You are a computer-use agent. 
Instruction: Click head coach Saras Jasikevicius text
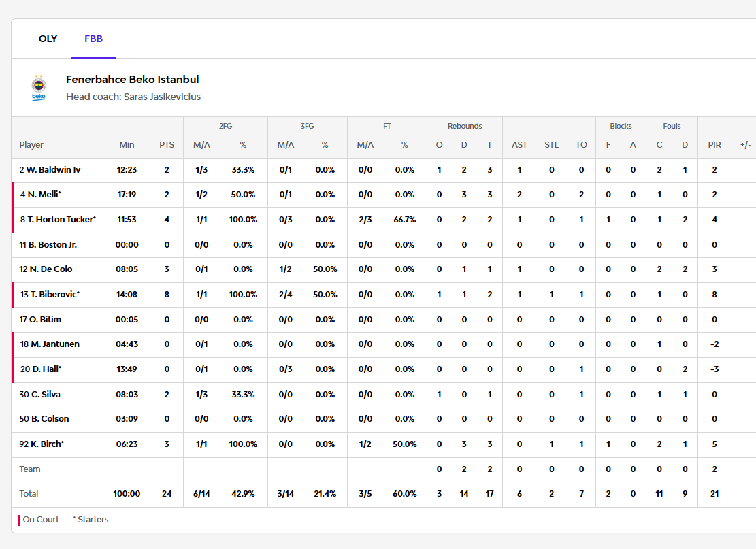[133, 97]
